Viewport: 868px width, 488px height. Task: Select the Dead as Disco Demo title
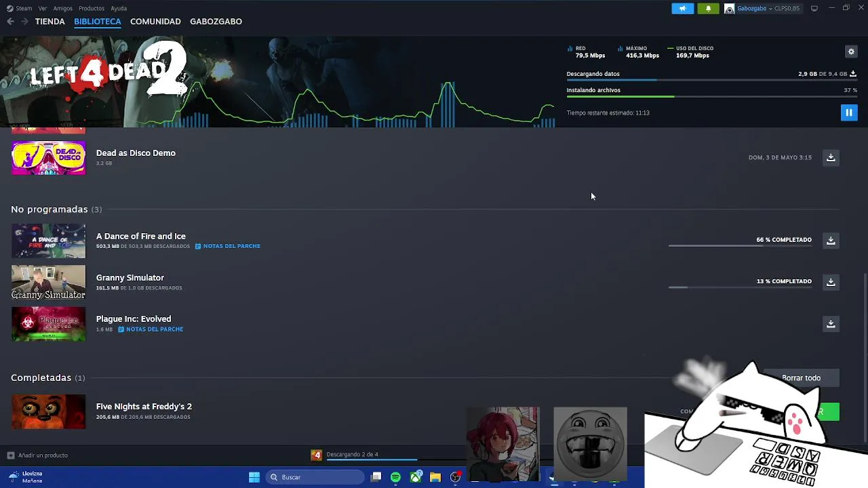click(136, 153)
